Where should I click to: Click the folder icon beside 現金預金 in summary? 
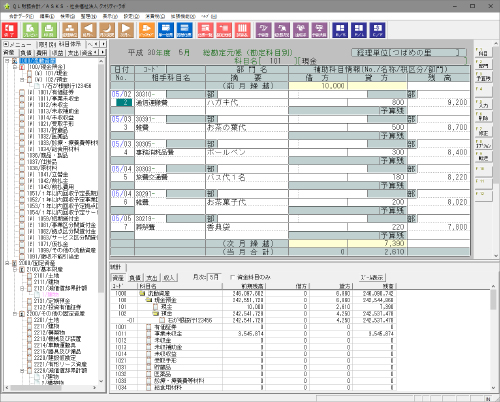149,300
